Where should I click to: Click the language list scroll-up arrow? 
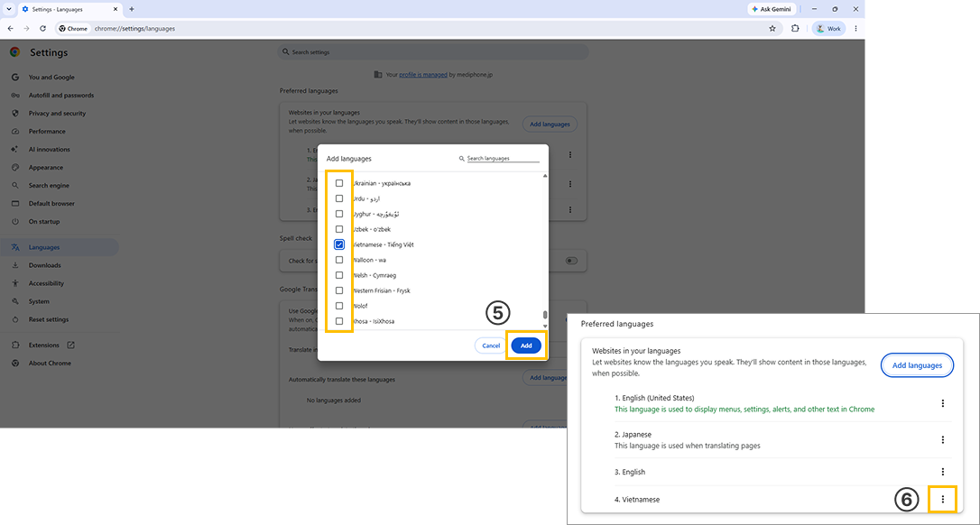coord(545,176)
